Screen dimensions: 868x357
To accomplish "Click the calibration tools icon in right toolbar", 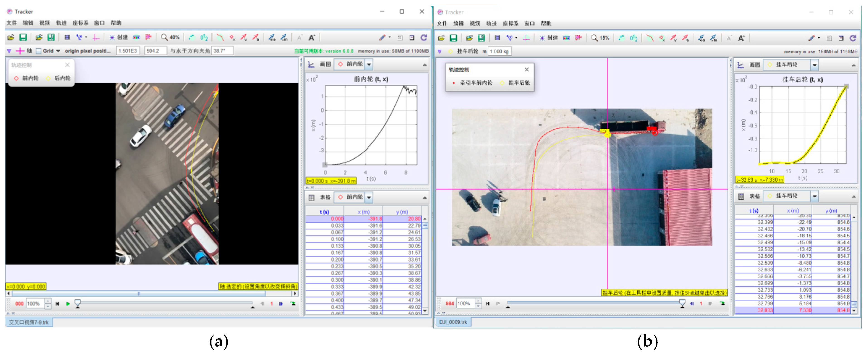I will click(510, 38).
